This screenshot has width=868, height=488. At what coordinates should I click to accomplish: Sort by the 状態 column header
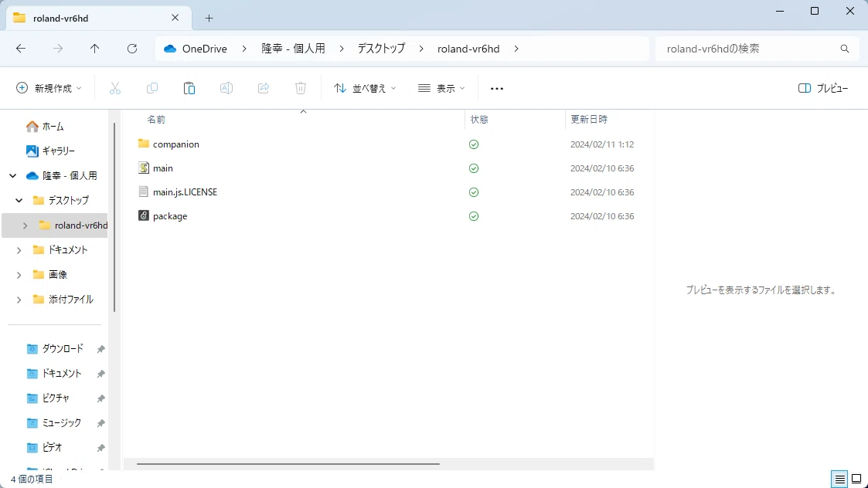tap(479, 120)
